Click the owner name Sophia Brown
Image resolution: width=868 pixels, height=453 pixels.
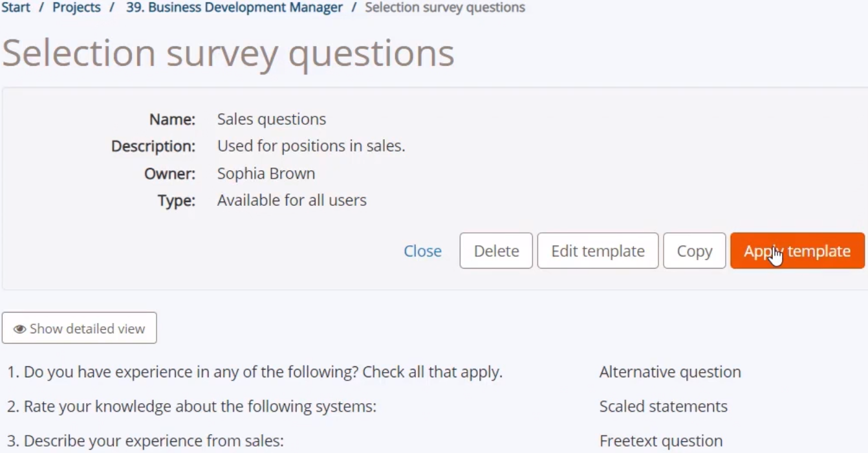pos(266,173)
